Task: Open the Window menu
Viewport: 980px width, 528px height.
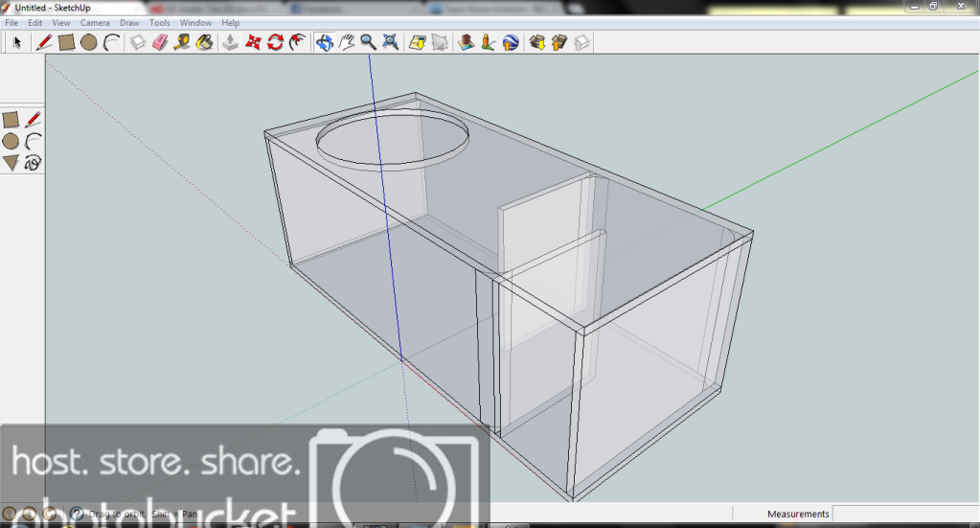Action: pos(195,22)
